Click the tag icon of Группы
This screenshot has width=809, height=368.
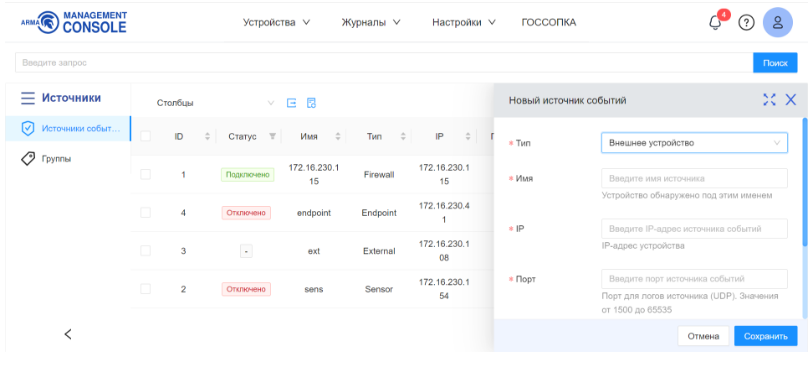[x=28, y=158]
